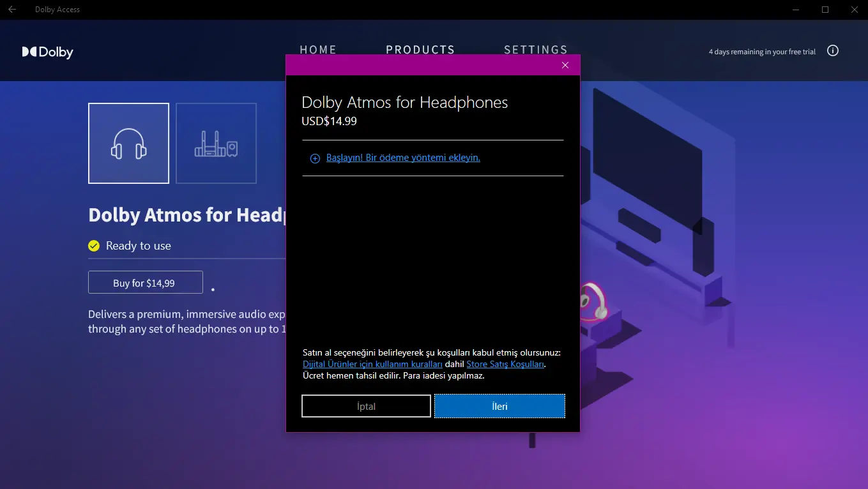Screen dimensions: 868x489
Task: Open the trial info icon
Action: click(833, 51)
